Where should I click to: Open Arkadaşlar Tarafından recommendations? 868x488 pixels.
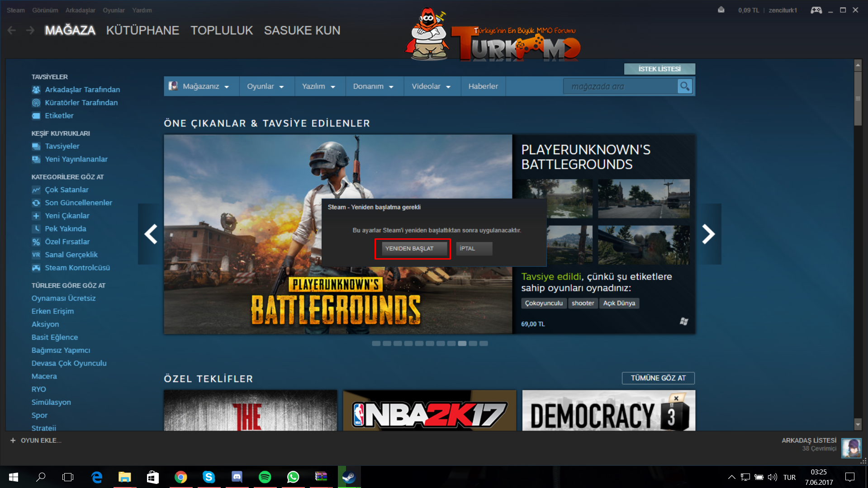(82, 90)
